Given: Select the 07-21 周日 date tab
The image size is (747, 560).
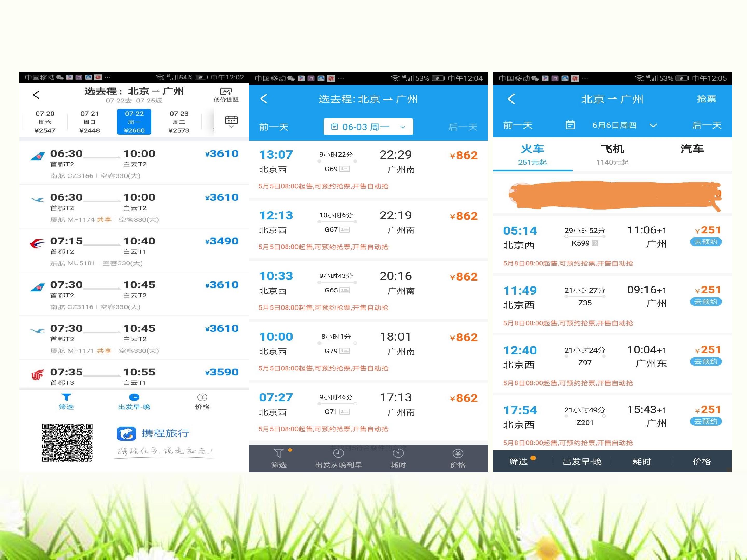Looking at the screenshot, I should pos(89,122).
